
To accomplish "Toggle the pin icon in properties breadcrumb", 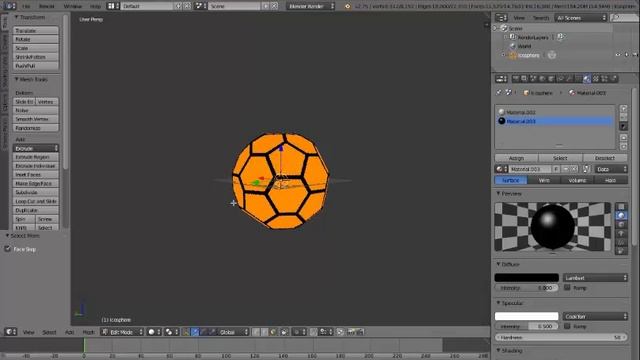I will click(x=499, y=93).
